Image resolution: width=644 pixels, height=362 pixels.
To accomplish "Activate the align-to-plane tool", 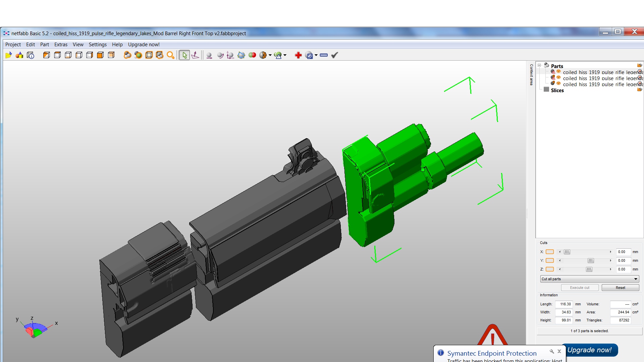I will click(195, 55).
